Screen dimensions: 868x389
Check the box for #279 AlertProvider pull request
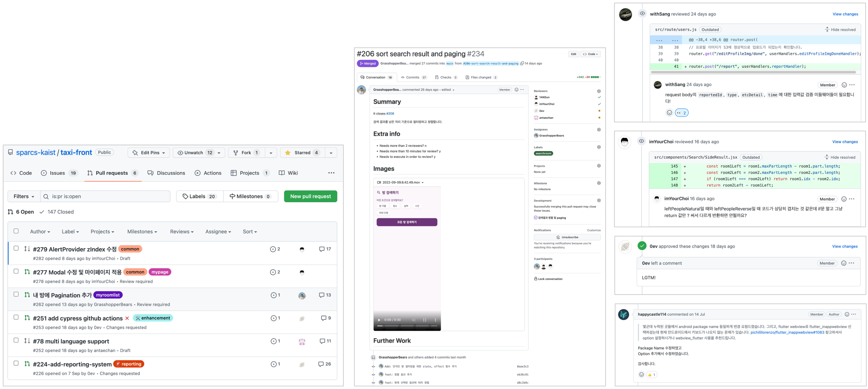16,248
